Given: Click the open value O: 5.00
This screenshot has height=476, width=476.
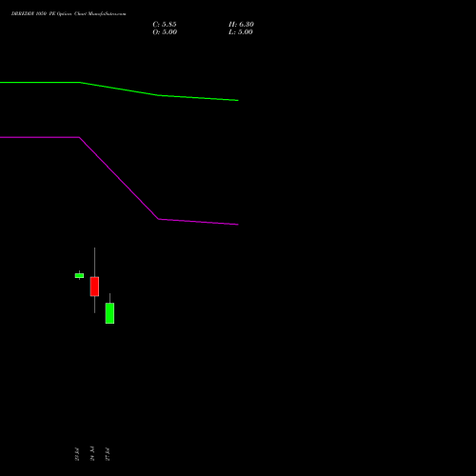Looking at the screenshot, I should coord(165,32).
